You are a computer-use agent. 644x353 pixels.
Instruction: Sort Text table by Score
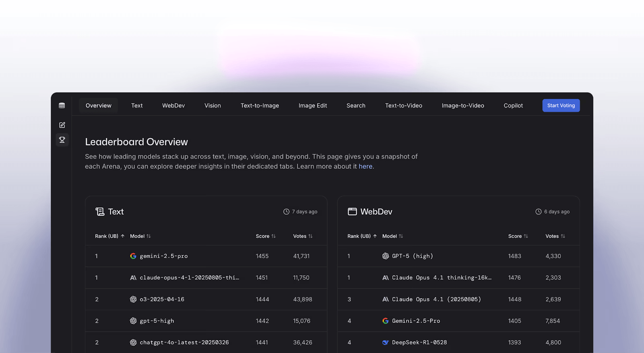[266, 236]
